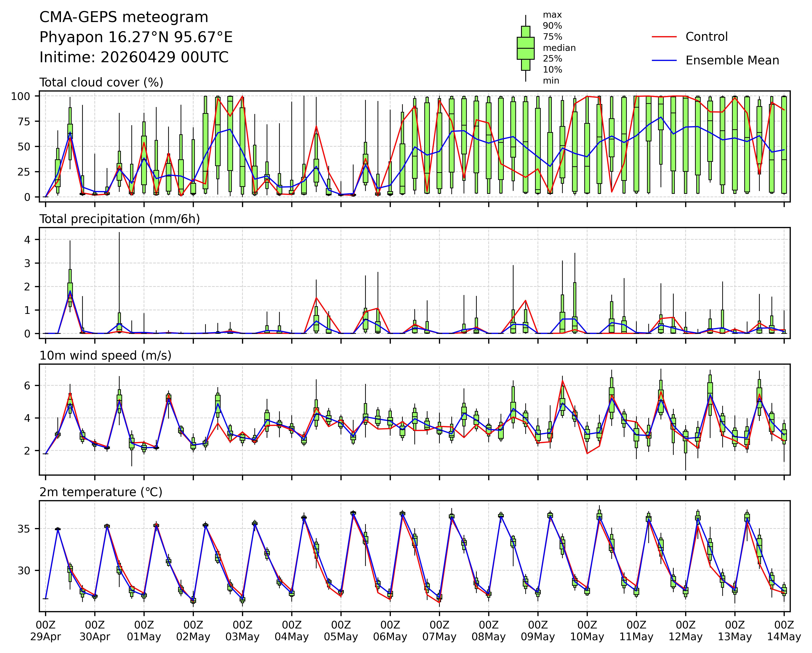Click the 'Total precipitation (mm/6h)' panel title
812x653 pixels.
119,219
